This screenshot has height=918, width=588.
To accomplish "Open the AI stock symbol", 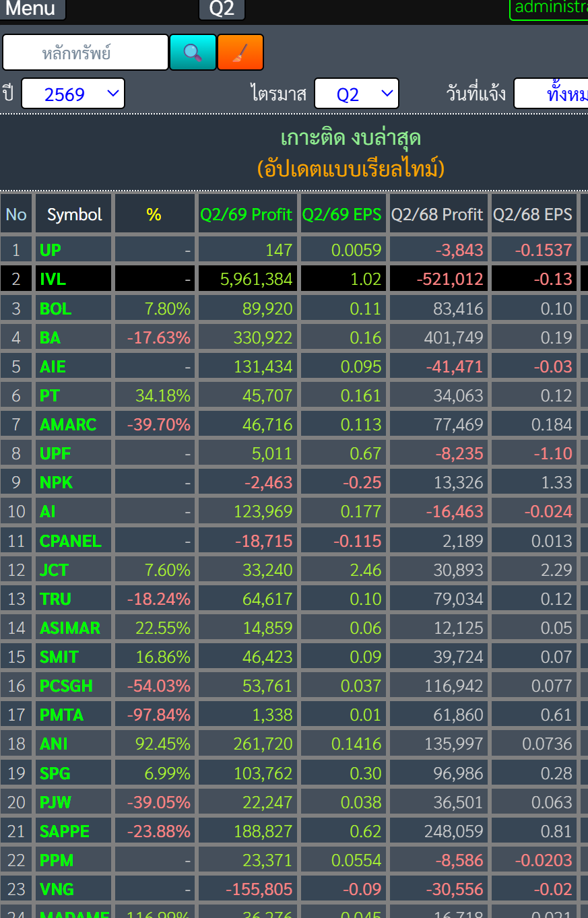I will tap(47, 511).
